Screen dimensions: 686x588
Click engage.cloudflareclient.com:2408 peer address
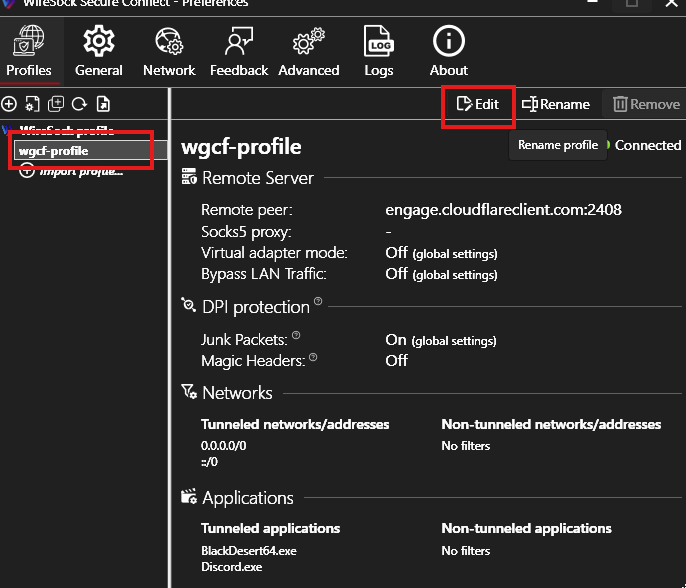coord(503,210)
